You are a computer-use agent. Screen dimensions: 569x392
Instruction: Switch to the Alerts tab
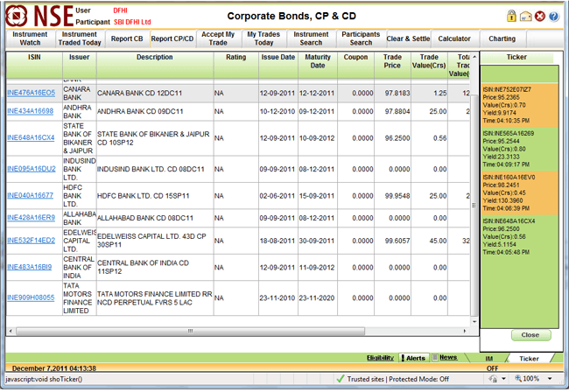(413, 358)
